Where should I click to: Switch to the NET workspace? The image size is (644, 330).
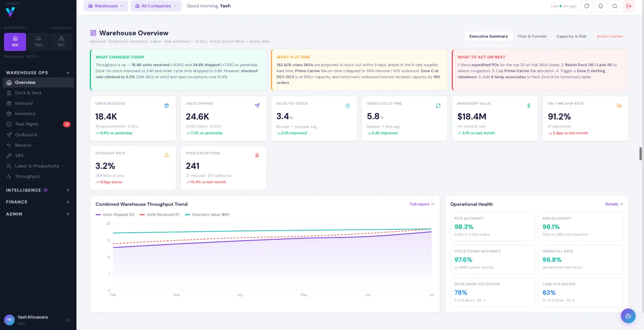coord(61,41)
